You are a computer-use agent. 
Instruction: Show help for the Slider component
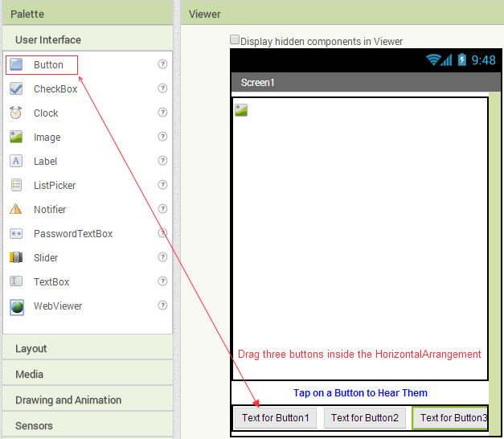[162, 257]
